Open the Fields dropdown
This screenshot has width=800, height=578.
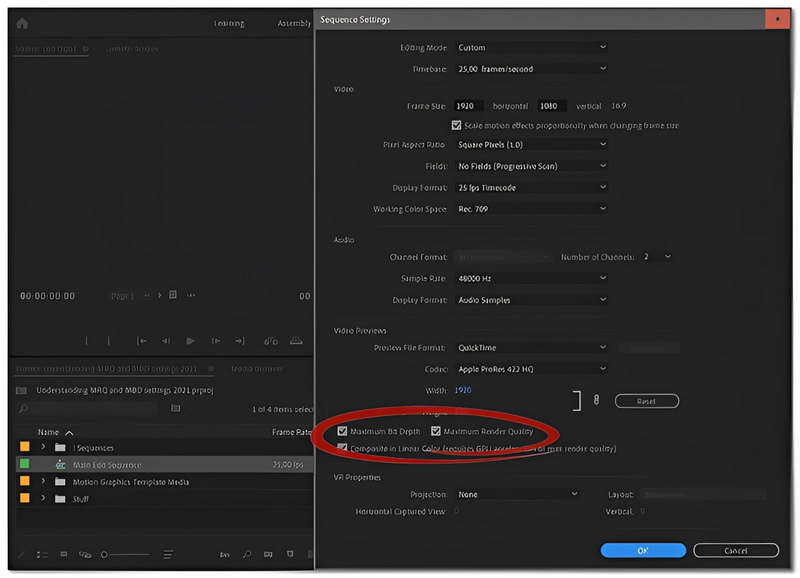[531, 166]
